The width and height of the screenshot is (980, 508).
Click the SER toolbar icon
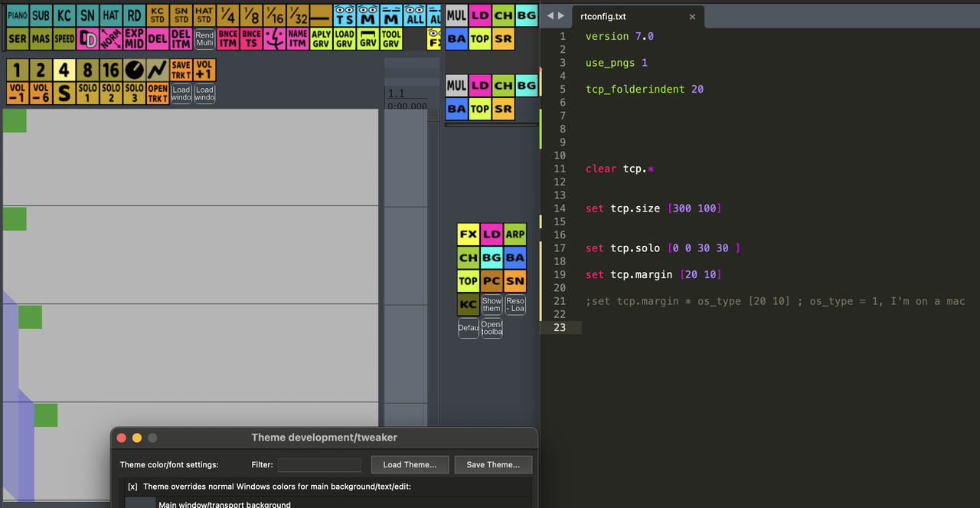pos(18,38)
